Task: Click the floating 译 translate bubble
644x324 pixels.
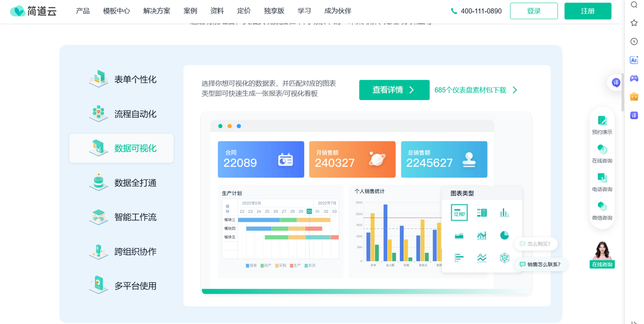Action: click(x=616, y=82)
